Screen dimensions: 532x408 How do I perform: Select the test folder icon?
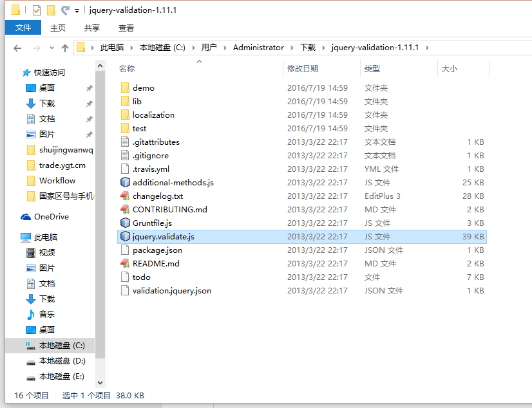tap(125, 129)
